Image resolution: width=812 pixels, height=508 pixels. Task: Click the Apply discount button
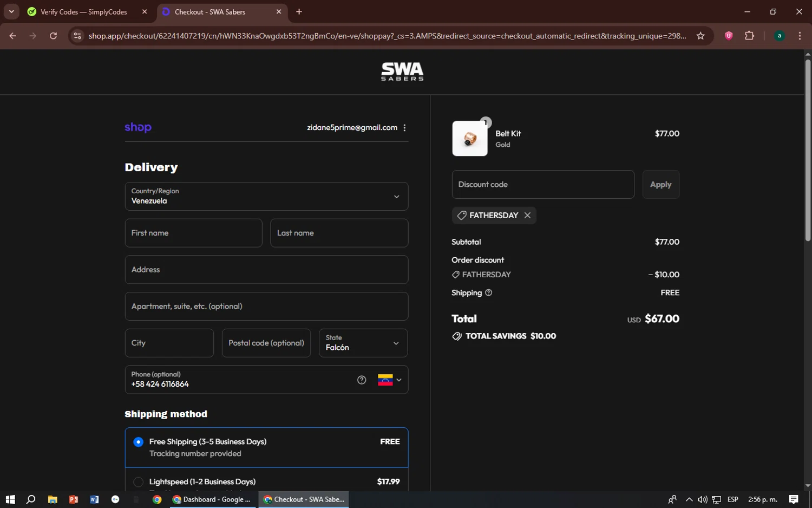(x=661, y=185)
